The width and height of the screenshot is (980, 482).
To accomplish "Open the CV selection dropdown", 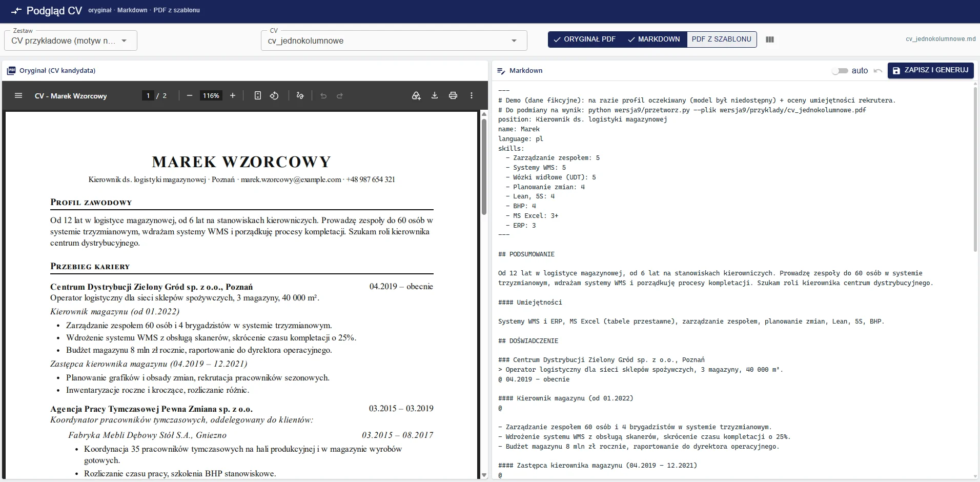I will click(x=394, y=41).
